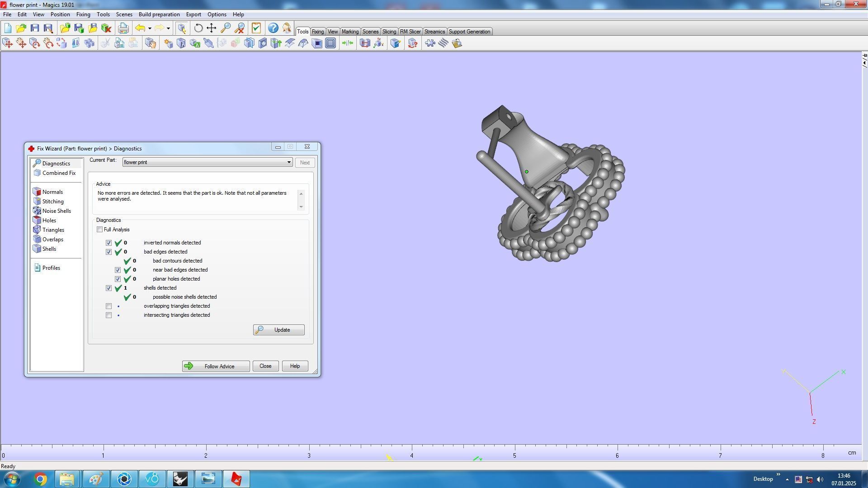This screenshot has width=868, height=488.
Task: Click the Print icon in toolbar
Action: click(123, 28)
